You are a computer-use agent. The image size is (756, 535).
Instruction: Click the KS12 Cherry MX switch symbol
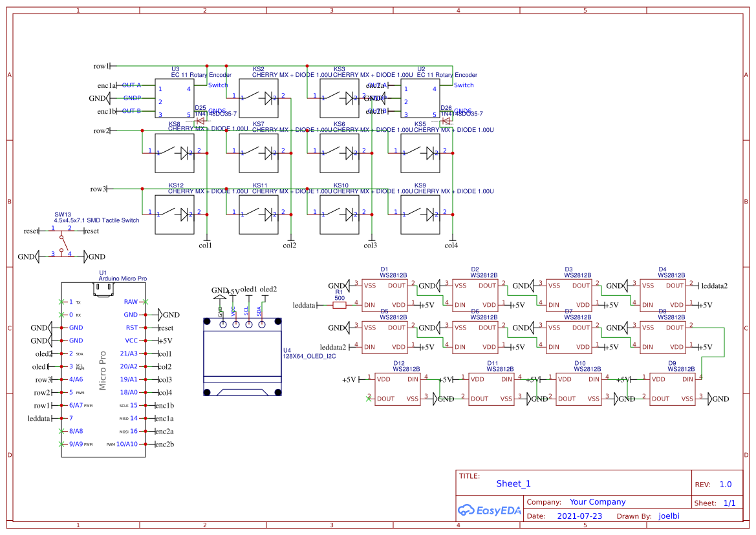[x=175, y=214]
